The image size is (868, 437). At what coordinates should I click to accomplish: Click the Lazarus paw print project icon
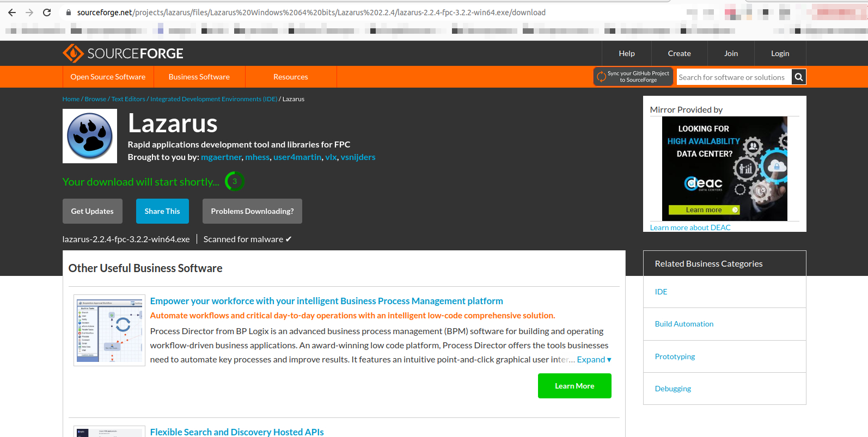click(x=90, y=136)
